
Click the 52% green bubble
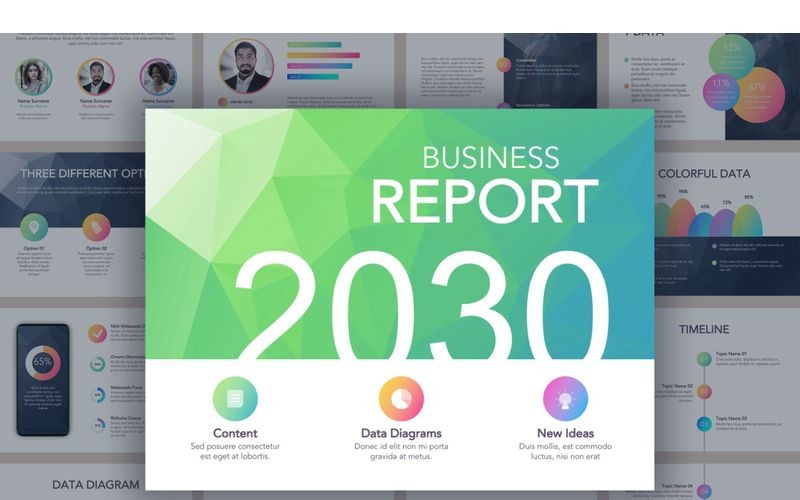(x=732, y=49)
